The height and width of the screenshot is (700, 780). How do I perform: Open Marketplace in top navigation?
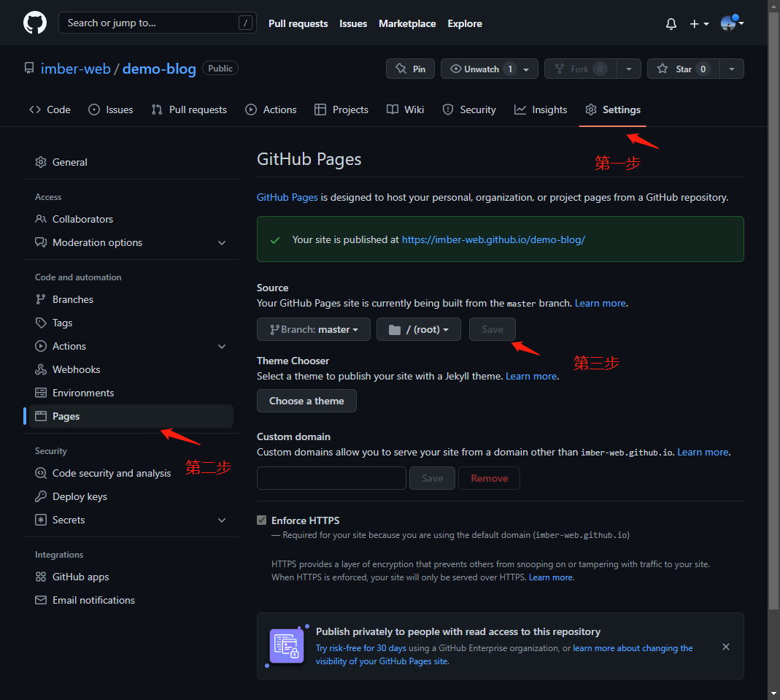point(407,23)
